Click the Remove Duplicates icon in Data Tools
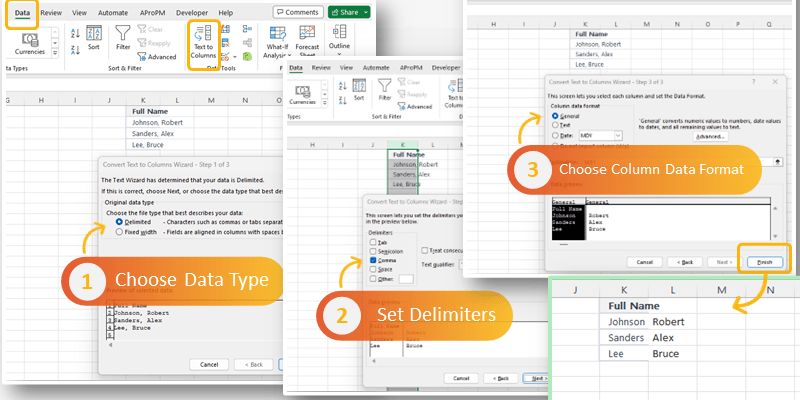This screenshot has height=400, width=800. [226, 43]
